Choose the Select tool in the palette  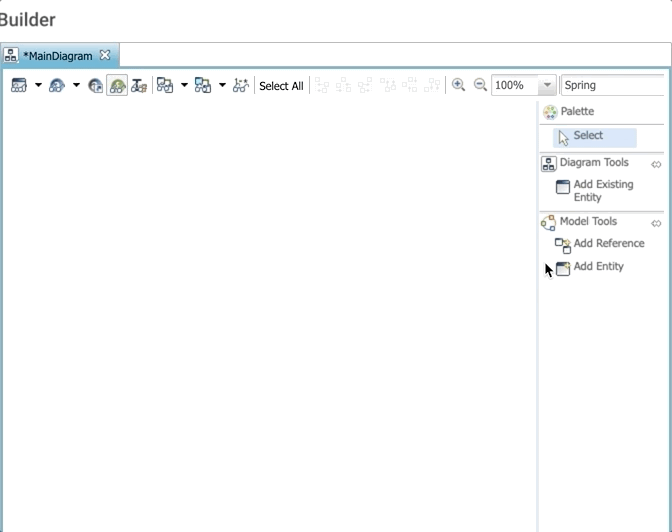pos(594,138)
